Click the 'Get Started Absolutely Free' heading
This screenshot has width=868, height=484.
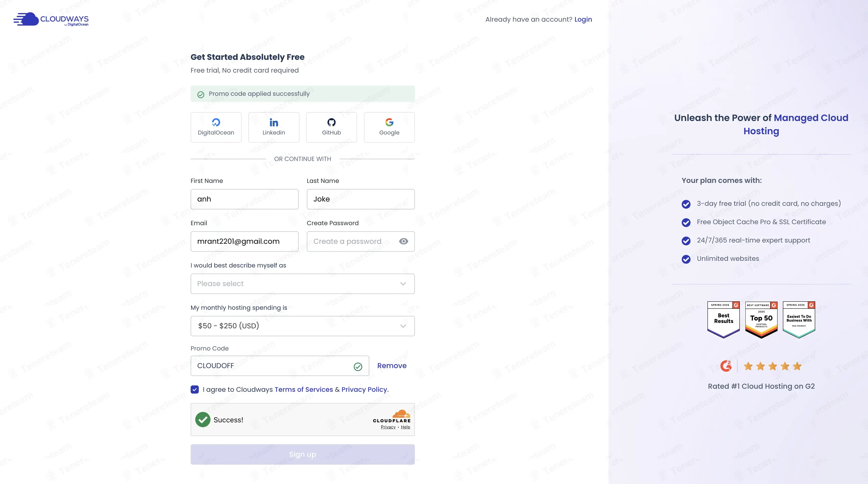click(248, 57)
